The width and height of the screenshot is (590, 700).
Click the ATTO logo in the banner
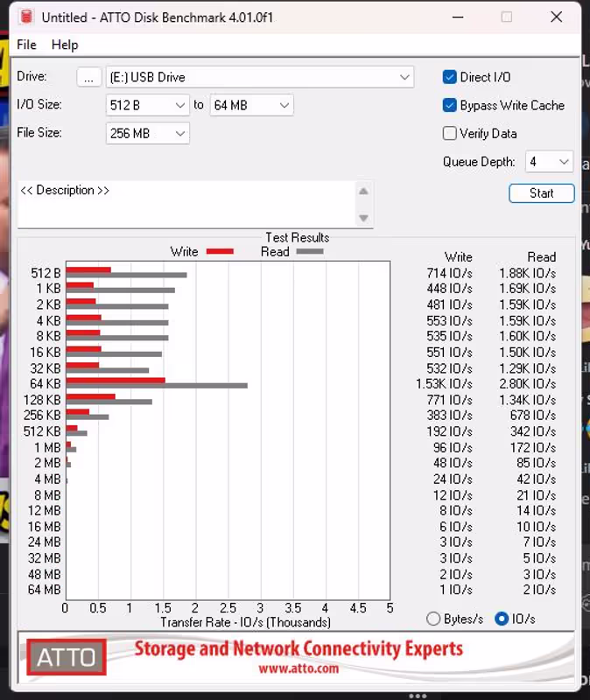[67, 656]
